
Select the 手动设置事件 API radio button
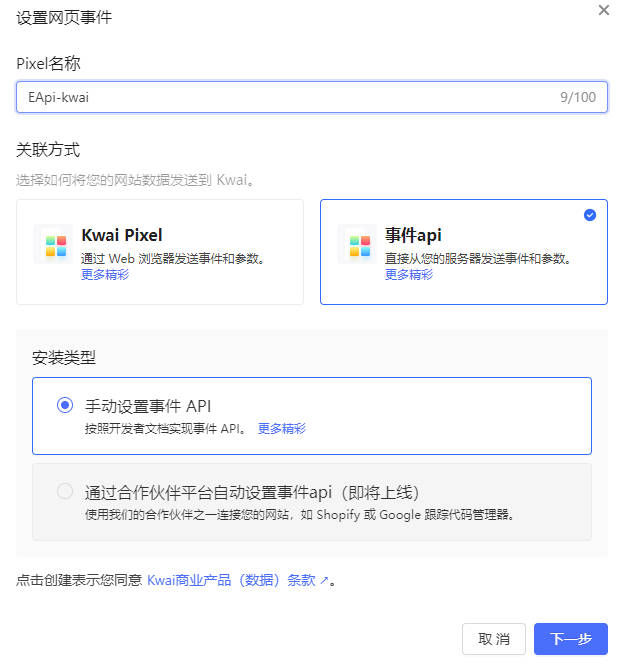point(65,405)
